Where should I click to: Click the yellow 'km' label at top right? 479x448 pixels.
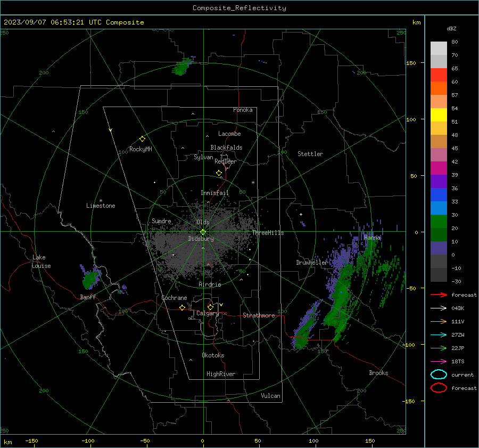416,22
